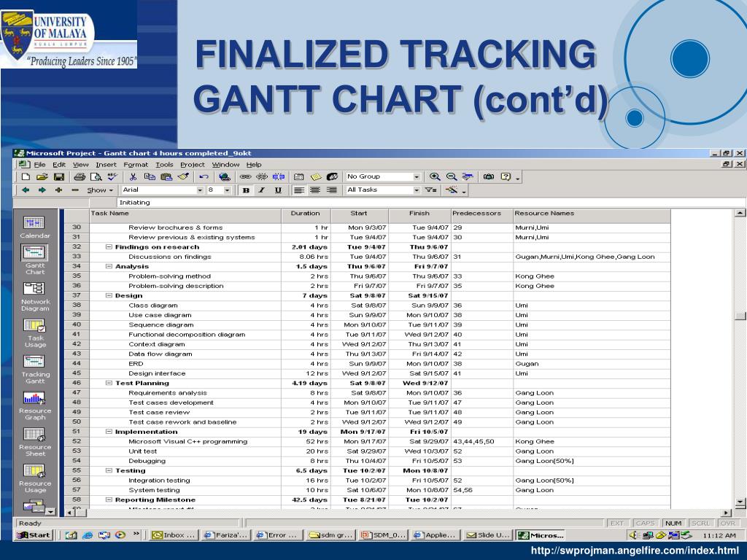Image resolution: width=747 pixels, height=560 pixels.
Task: Toggle Align Right button
Action: click(x=332, y=190)
